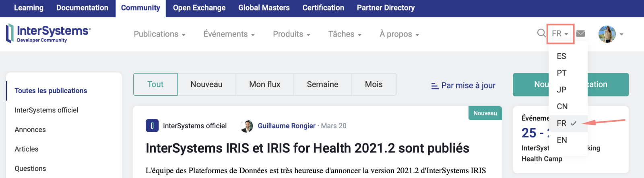Expand the Publications dropdown menu
Viewport: 644px width, 178px height.
pos(159,34)
